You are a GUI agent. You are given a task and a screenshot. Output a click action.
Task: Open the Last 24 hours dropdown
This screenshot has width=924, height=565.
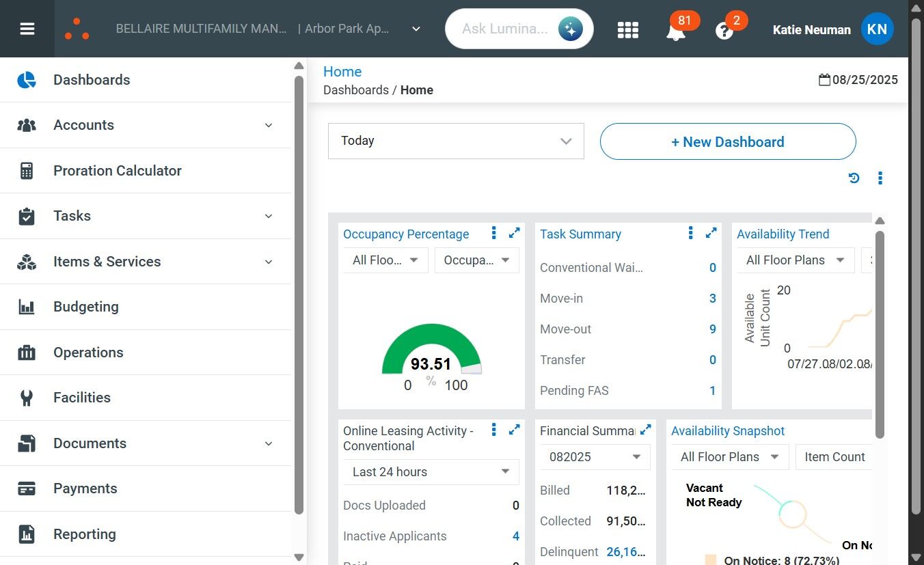pyautogui.click(x=431, y=472)
